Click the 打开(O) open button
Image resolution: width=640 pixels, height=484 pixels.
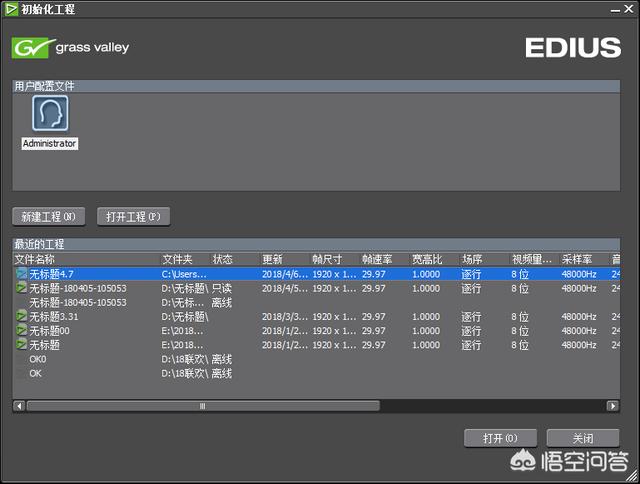tap(500, 438)
